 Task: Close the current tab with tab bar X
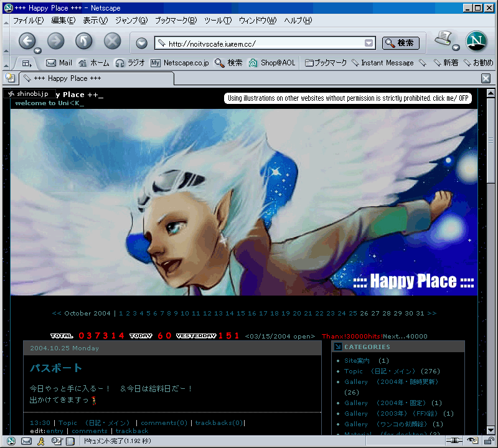[486, 78]
